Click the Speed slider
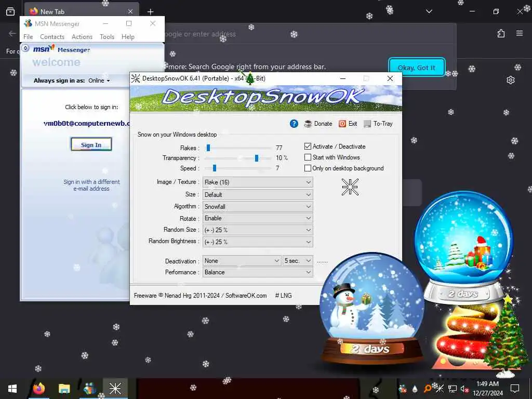Viewport: 532px width, 399px height. [x=238, y=168]
